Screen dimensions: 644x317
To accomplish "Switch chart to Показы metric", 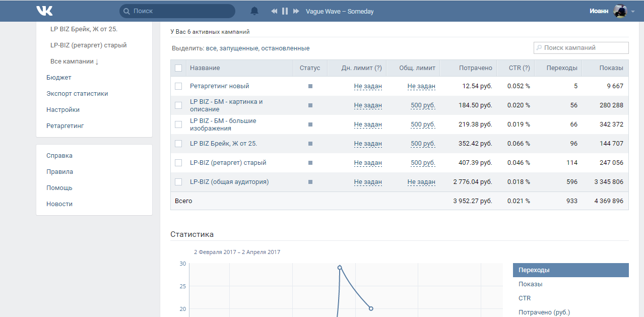I will pyautogui.click(x=530, y=284).
